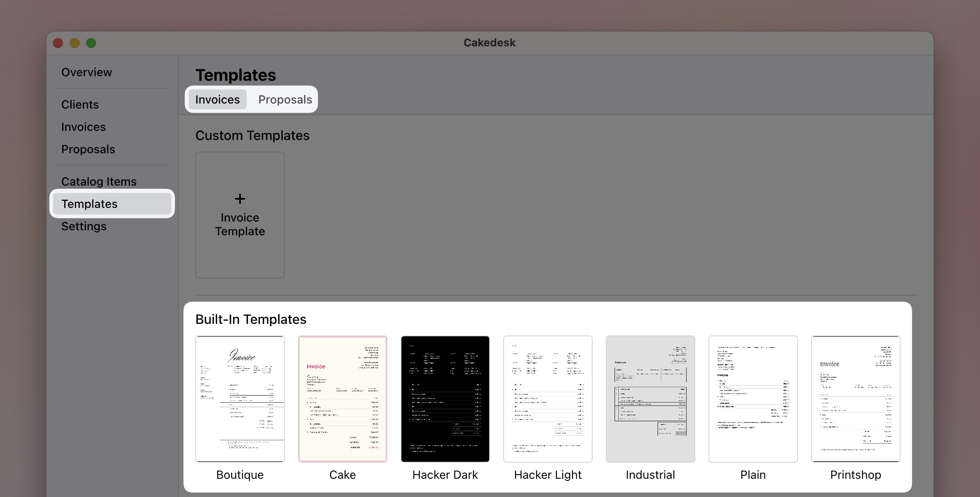
Task: Select the Invoices templates tab
Action: [217, 99]
